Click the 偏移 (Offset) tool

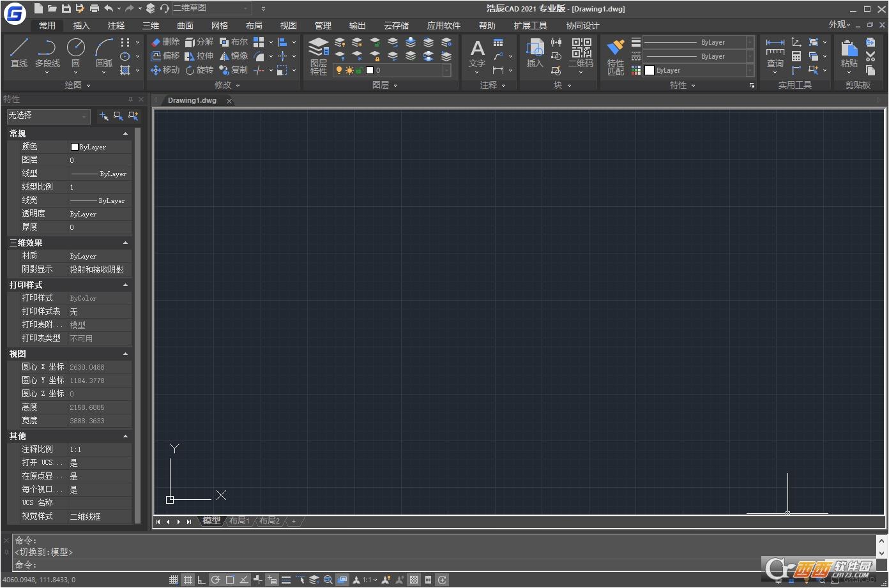(165, 56)
